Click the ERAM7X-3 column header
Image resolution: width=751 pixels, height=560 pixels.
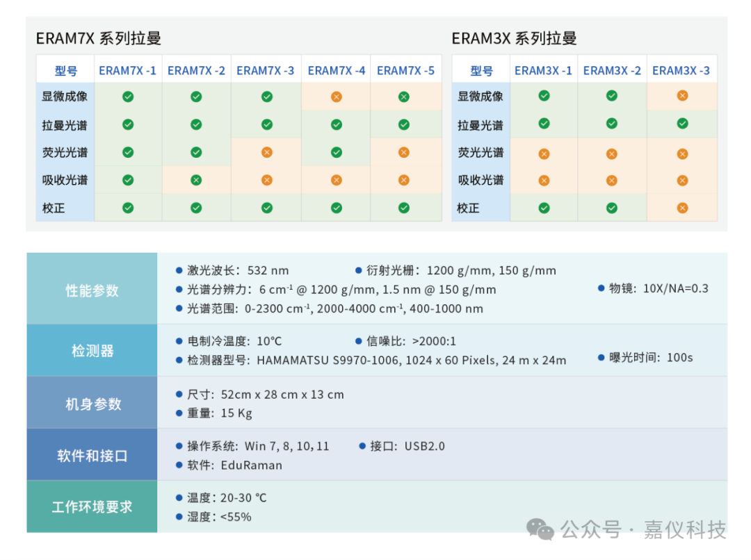pyautogui.click(x=266, y=70)
